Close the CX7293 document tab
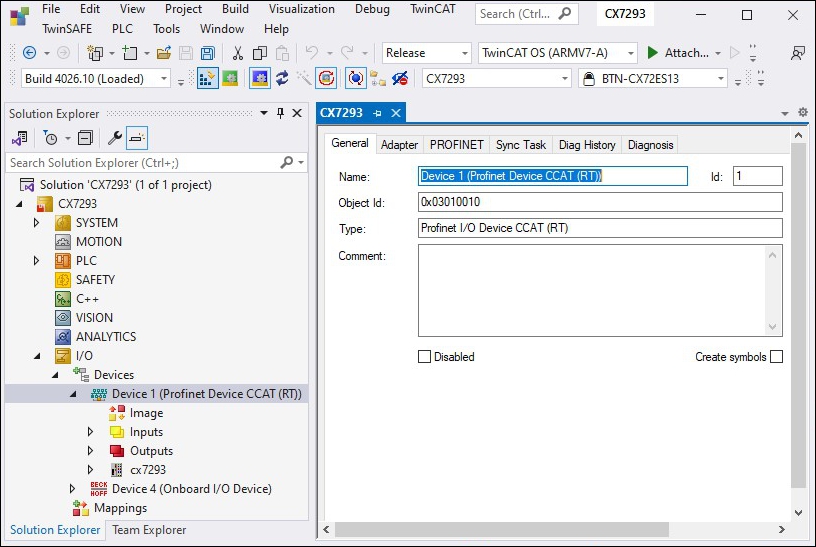 point(396,113)
